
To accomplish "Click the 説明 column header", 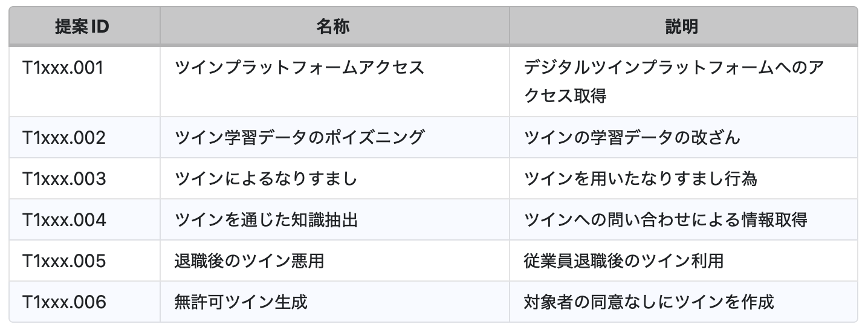I will (681, 27).
